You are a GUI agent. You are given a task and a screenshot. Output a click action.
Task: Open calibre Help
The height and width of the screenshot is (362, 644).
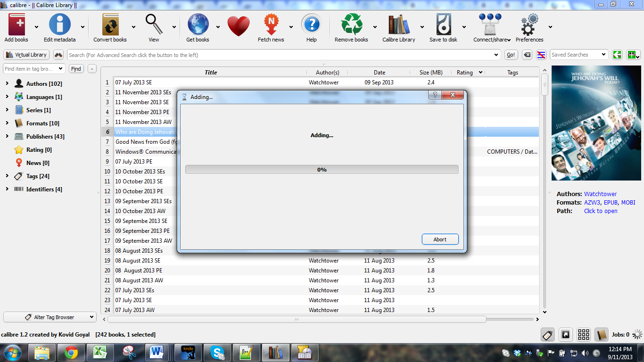click(x=311, y=25)
